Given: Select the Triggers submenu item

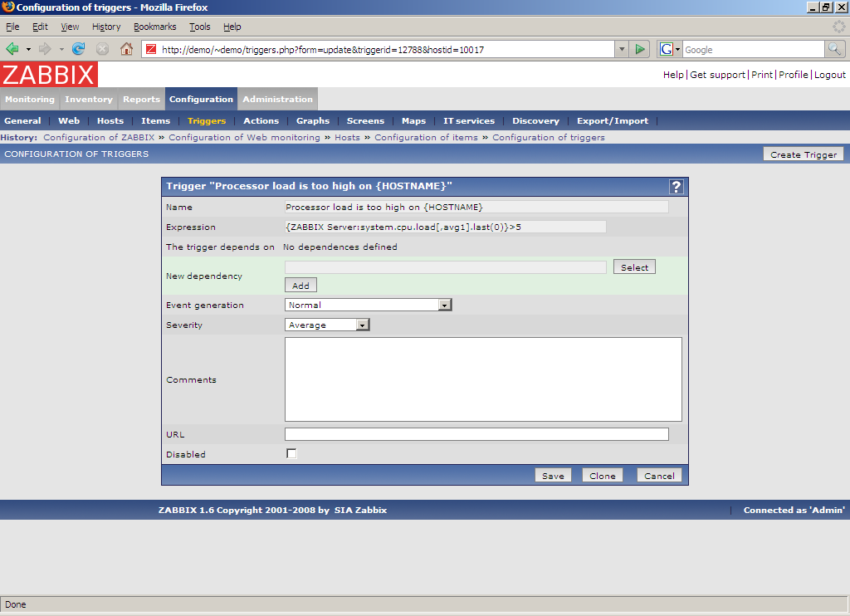Looking at the screenshot, I should pyautogui.click(x=207, y=121).
